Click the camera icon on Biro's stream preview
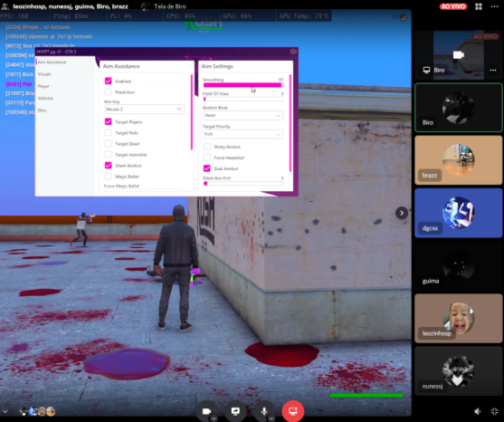The height and width of the screenshot is (422, 504). point(459,55)
